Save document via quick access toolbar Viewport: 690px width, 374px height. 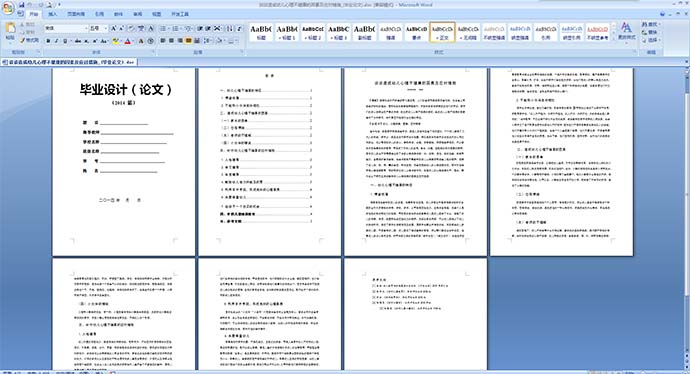pos(22,5)
